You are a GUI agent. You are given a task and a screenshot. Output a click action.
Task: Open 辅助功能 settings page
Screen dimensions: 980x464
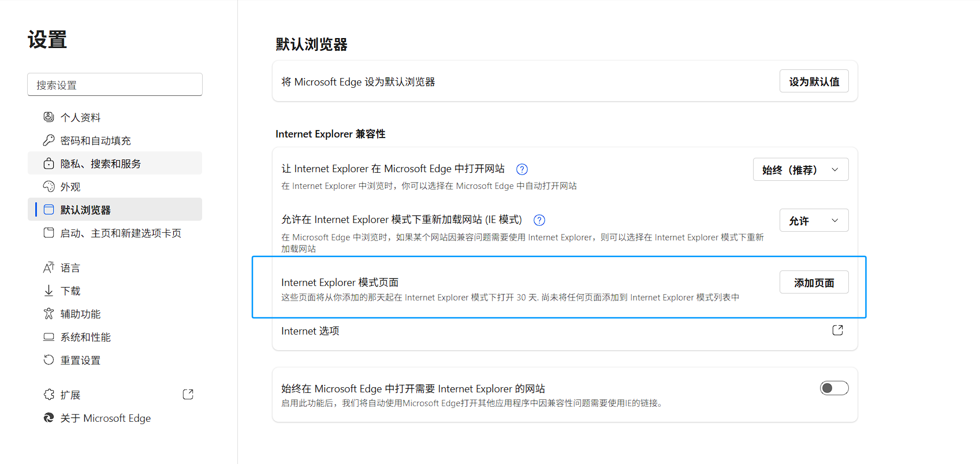[x=115, y=314]
